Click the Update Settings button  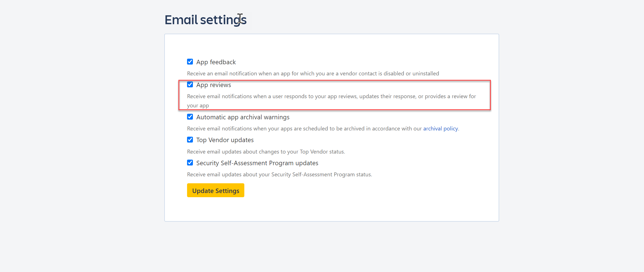(215, 190)
